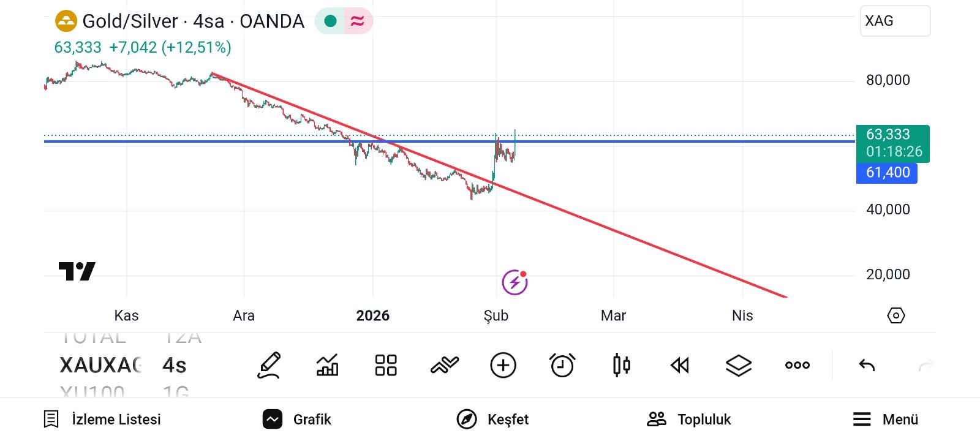Open the XAG currency selector
Screen dimensions: 980x441
click(x=895, y=21)
